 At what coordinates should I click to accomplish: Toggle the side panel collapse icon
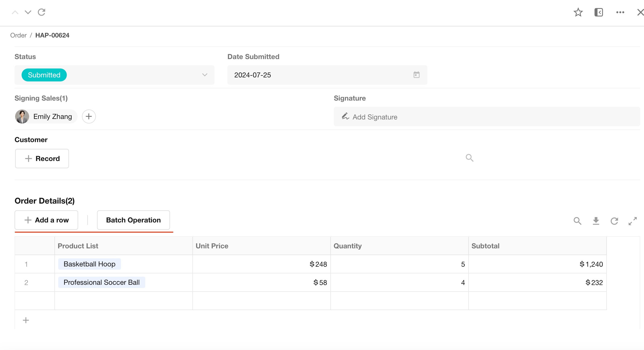click(x=598, y=12)
